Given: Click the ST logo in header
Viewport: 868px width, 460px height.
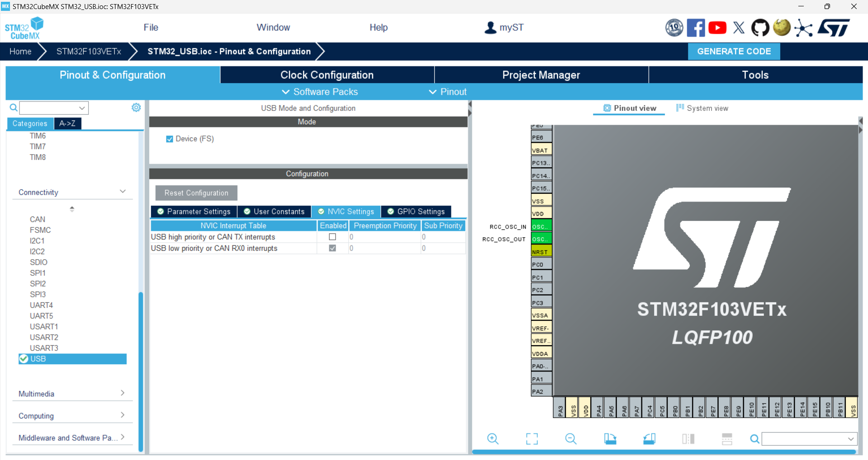Looking at the screenshot, I should 834,28.
